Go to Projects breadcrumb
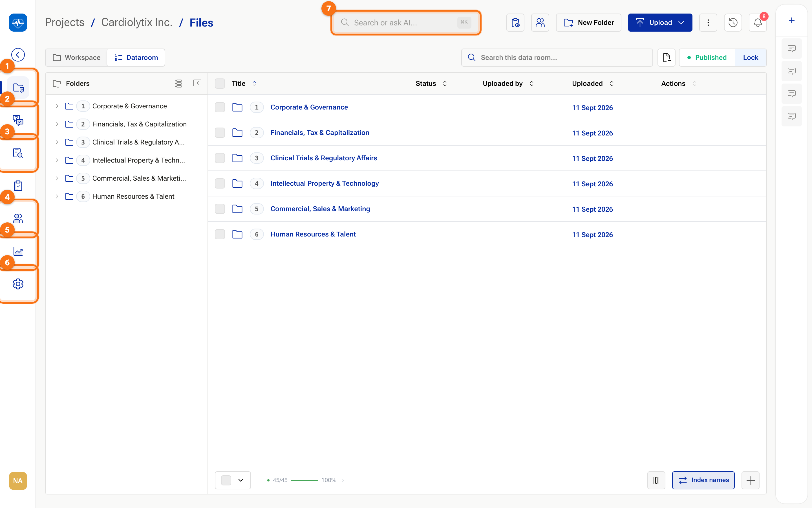The height and width of the screenshot is (508, 812). (65, 23)
